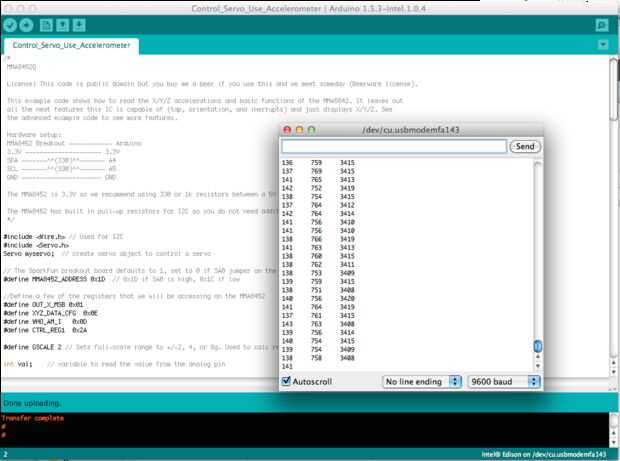Click the 'Done uploading.' status message
This screenshot has height=461, width=620.
click(32, 403)
